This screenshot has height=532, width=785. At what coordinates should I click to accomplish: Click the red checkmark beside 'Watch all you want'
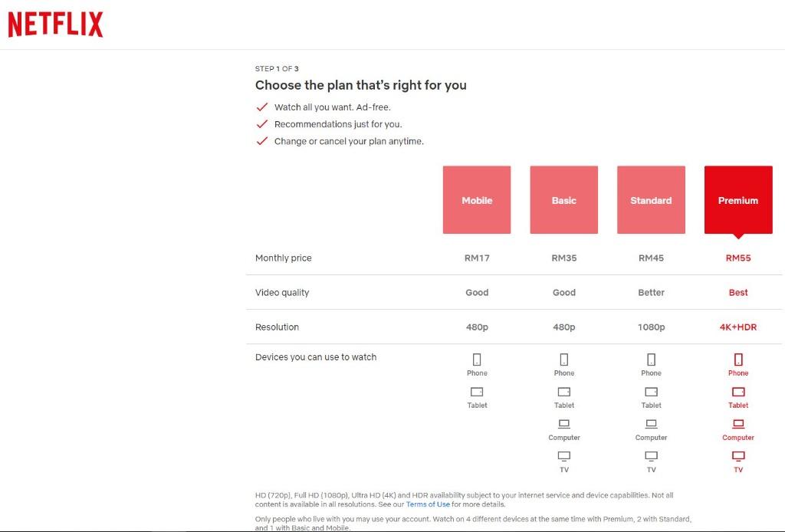(x=262, y=107)
